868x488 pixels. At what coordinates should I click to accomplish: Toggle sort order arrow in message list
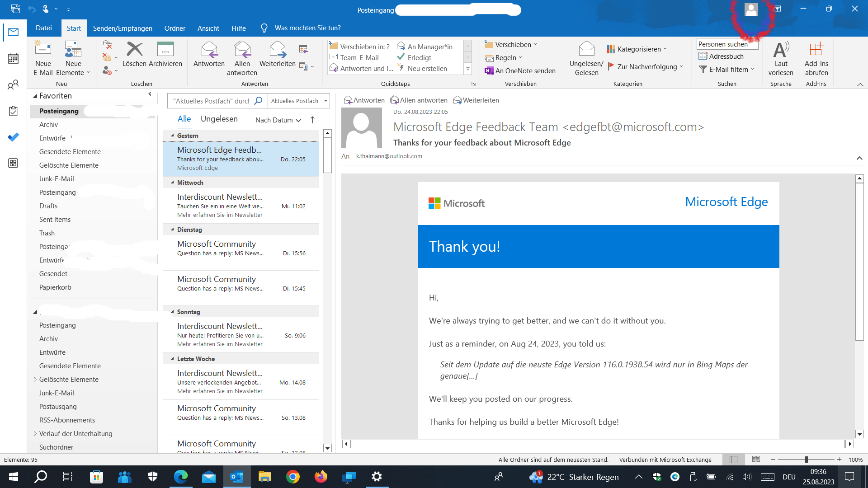pyautogui.click(x=312, y=120)
